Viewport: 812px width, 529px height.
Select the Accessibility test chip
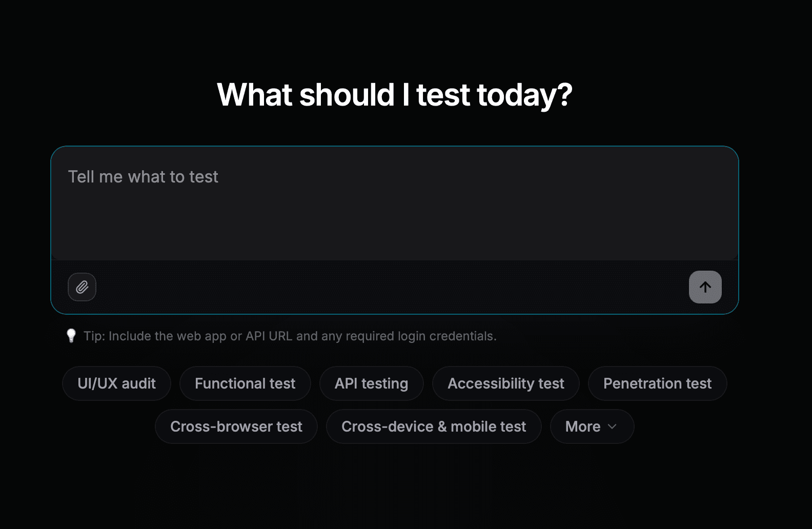(506, 383)
